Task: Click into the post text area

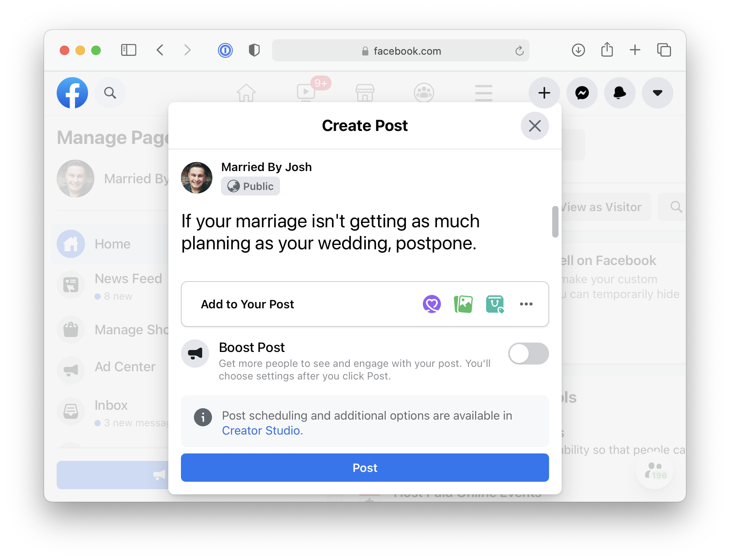Action: 330,232
